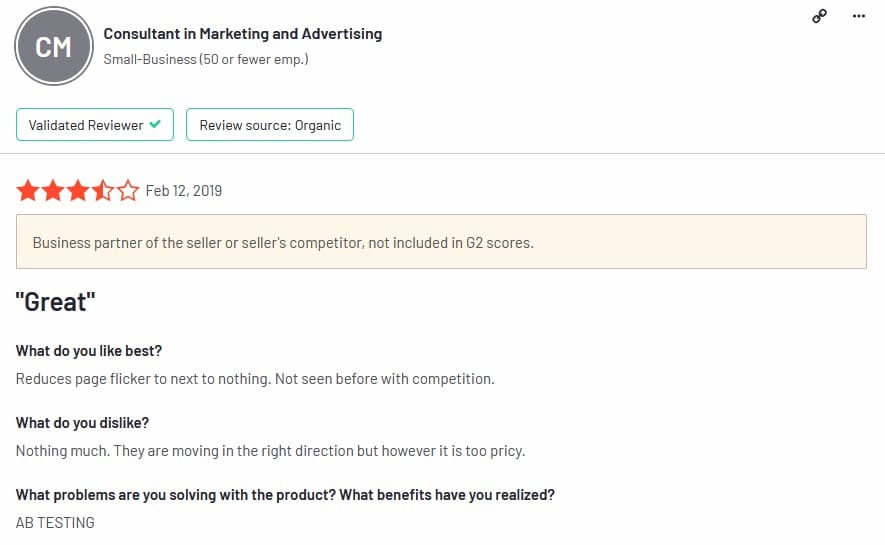Screen dimensions: 885x545
Task: Open the "Great" review title
Action: click(55, 301)
